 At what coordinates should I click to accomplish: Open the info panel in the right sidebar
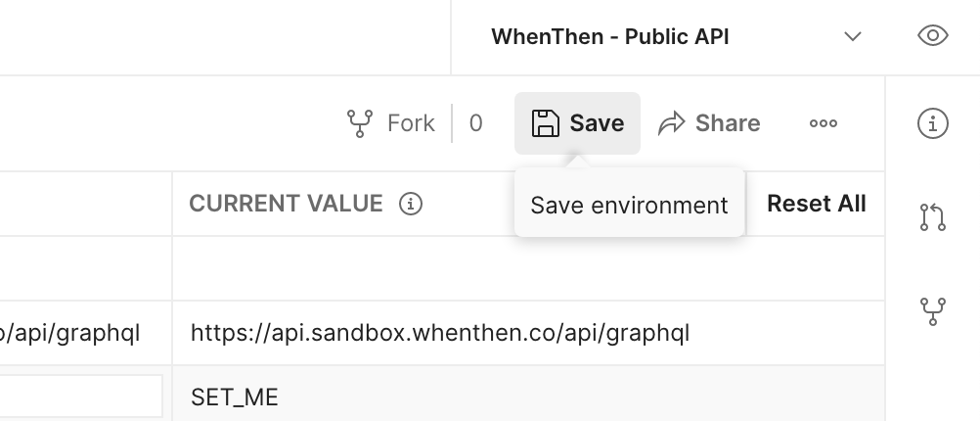(x=933, y=123)
